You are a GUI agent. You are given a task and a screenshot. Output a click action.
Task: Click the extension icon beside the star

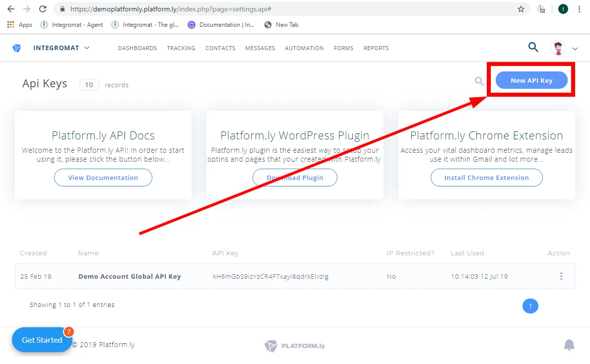pos(541,9)
